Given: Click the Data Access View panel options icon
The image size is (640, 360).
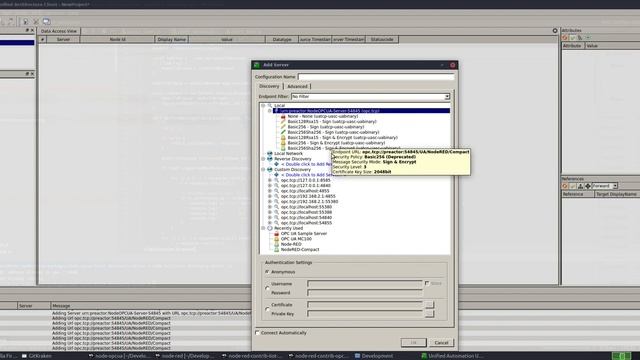Looking at the screenshot, I should coord(555,31).
